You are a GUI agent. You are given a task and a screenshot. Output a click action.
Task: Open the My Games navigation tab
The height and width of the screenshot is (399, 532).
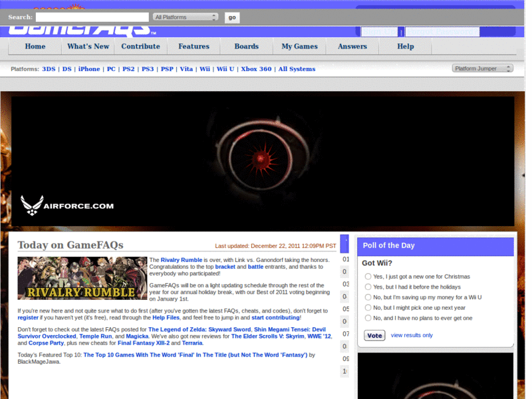300,47
